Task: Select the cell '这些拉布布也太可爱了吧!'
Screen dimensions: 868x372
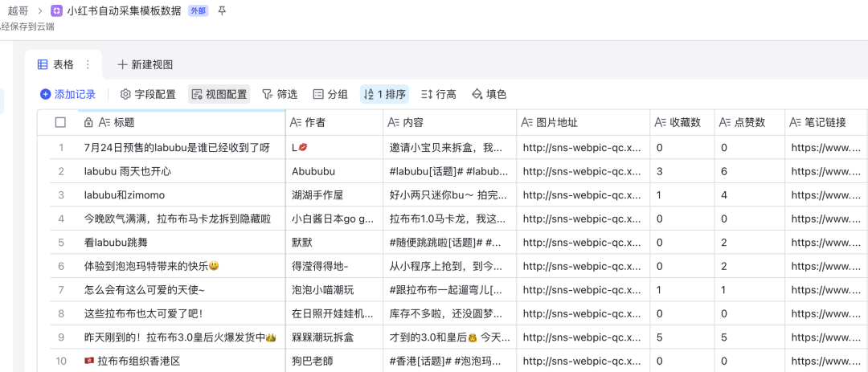Action: tap(181, 313)
